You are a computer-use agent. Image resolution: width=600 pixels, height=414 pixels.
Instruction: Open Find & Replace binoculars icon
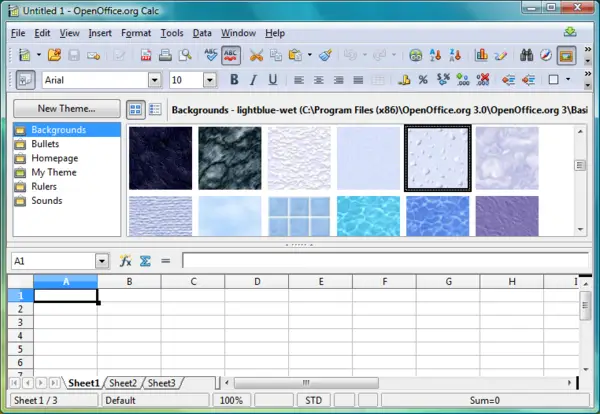coord(525,55)
